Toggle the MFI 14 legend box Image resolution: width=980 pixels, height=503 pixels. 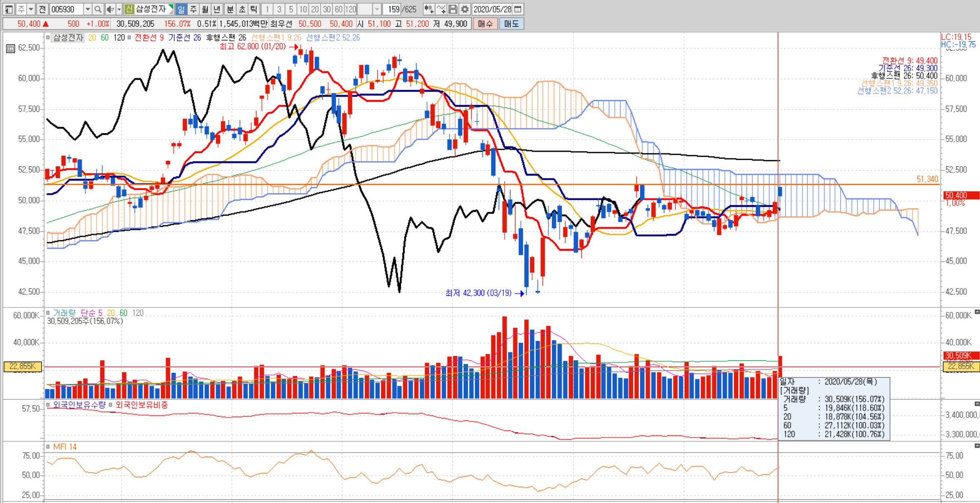click(x=48, y=447)
